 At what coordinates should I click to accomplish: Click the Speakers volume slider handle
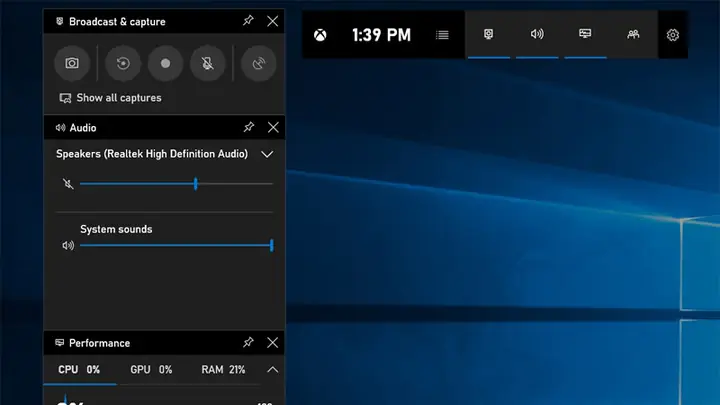click(x=196, y=184)
